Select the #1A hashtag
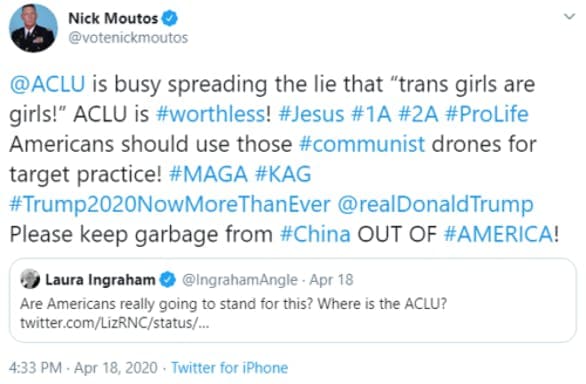This screenshot has height=384, width=586. 371,114
